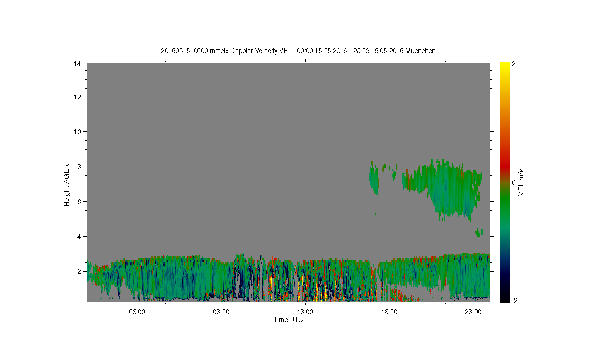Click the 23:00 time tick label
Screen dimensions: 607x364
473,312
